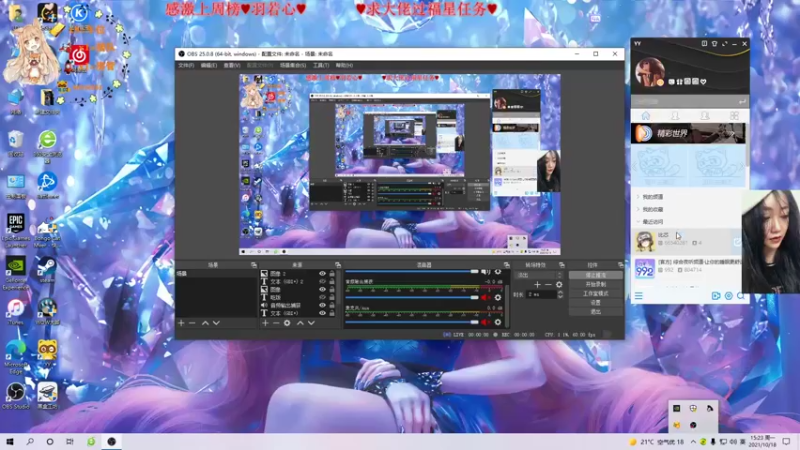800x450 pixels.
Task: Toggle visibility of bottom 文本 (GDI+) source
Action: pyautogui.click(x=322, y=313)
